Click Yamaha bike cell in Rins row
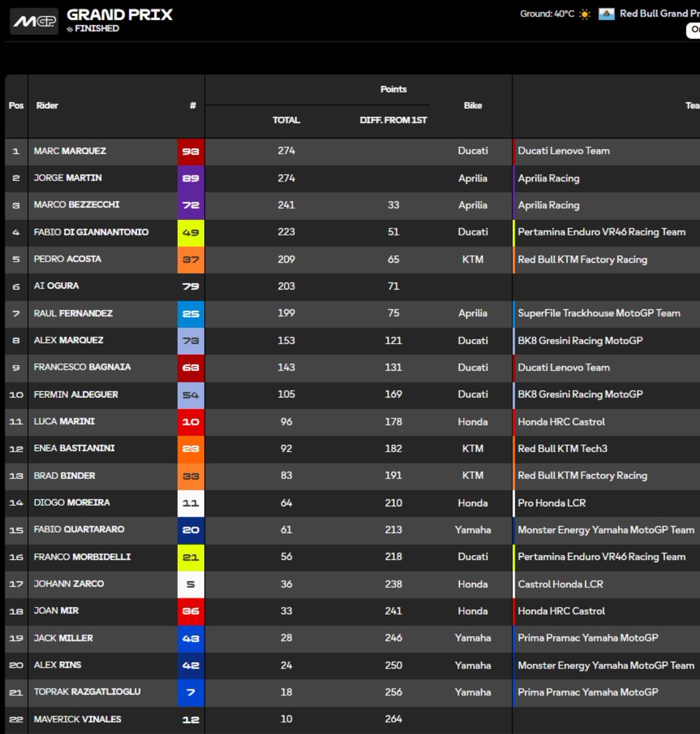This screenshot has height=734, width=700. (x=473, y=665)
